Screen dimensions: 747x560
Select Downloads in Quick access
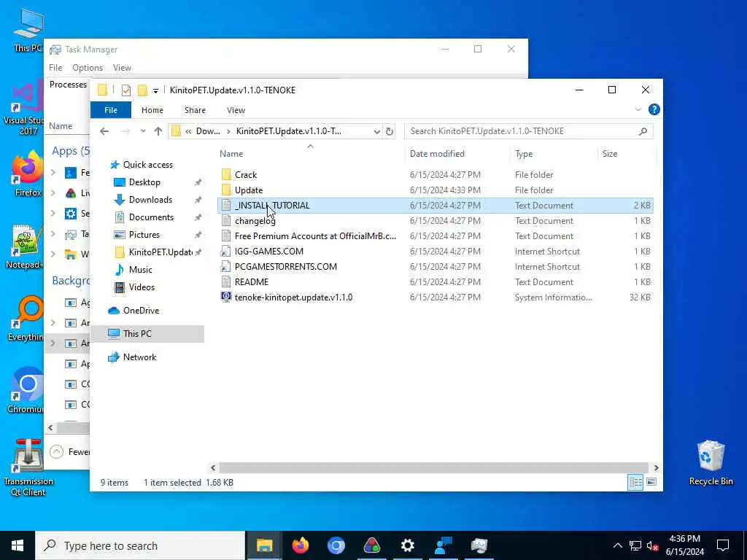[x=150, y=200]
